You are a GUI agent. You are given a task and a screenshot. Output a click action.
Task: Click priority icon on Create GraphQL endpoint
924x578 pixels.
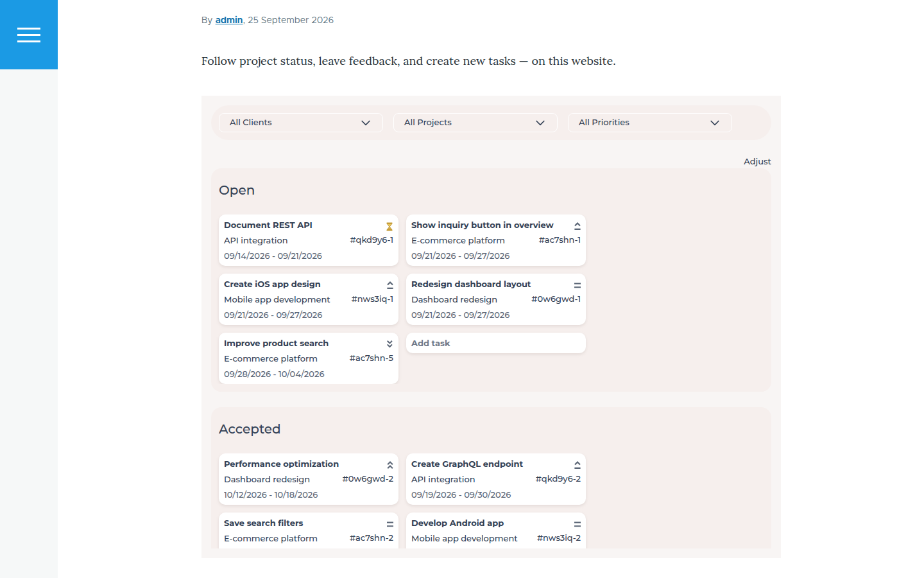[577, 465]
